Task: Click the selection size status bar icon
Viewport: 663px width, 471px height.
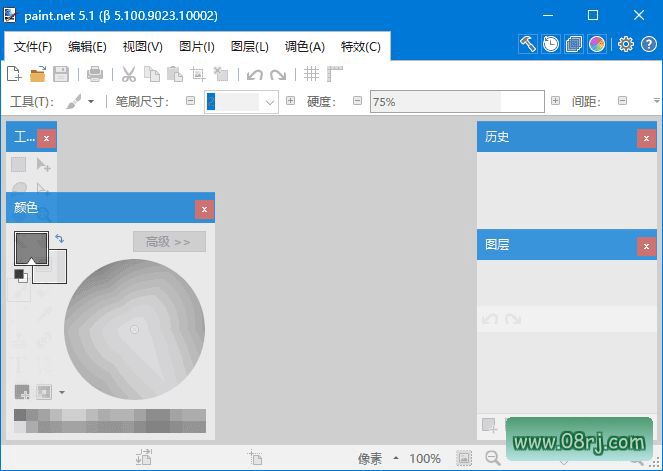Action: 144,457
